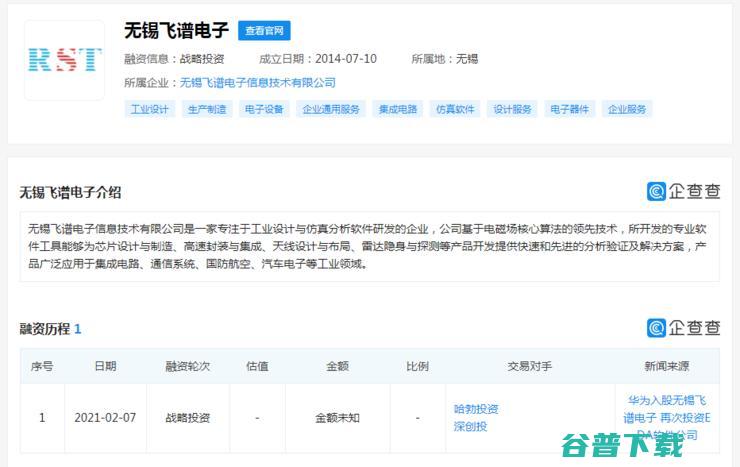
Task: Click the 序号 column header
Action: pos(42,366)
